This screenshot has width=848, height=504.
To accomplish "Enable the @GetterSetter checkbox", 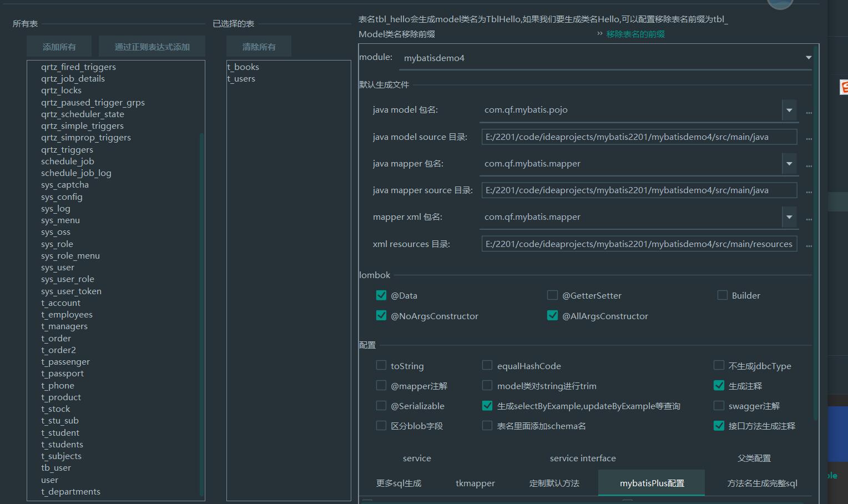I will 552,295.
